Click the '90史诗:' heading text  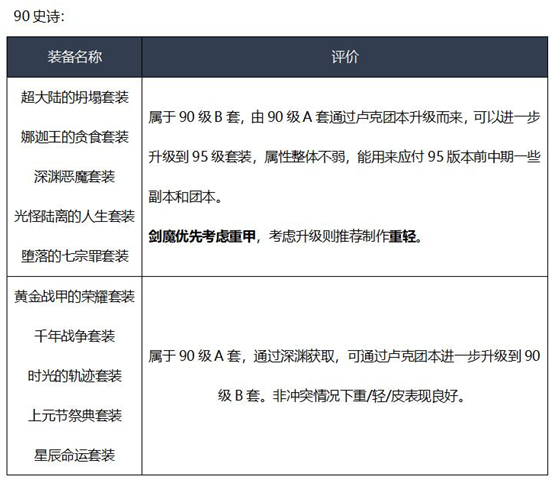coord(39,16)
